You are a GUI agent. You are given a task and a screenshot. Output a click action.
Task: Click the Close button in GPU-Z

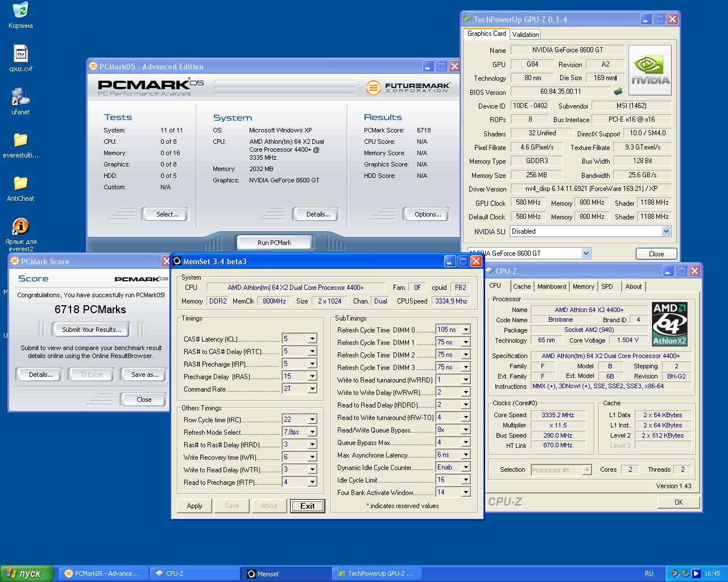656,254
